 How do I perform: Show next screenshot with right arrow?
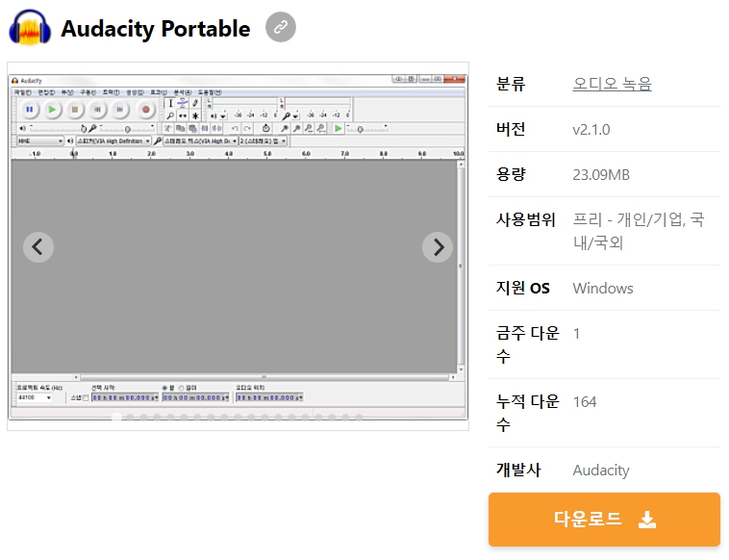point(437,247)
